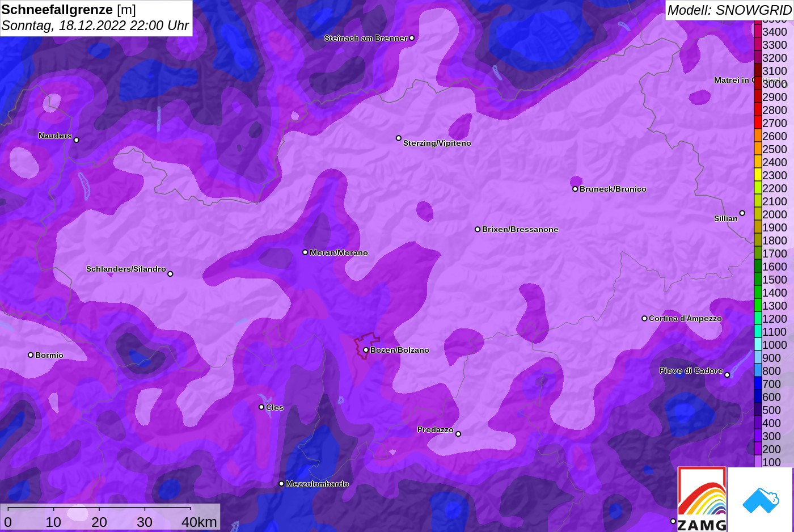Pick the light purple 100 legend swatch
Screen dimensions: 794x532
(x=758, y=462)
